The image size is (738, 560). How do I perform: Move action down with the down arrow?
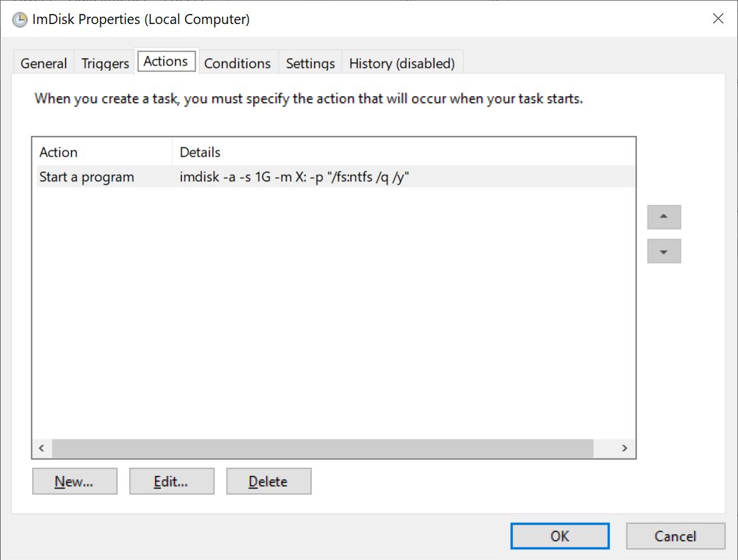click(664, 251)
